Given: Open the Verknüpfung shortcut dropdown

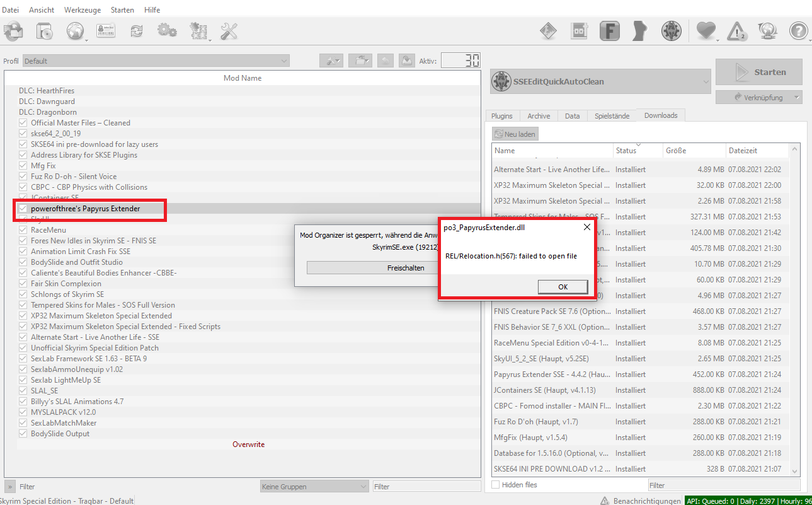Looking at the screenshot, I should pyautogui.click(x=759, y=98).
